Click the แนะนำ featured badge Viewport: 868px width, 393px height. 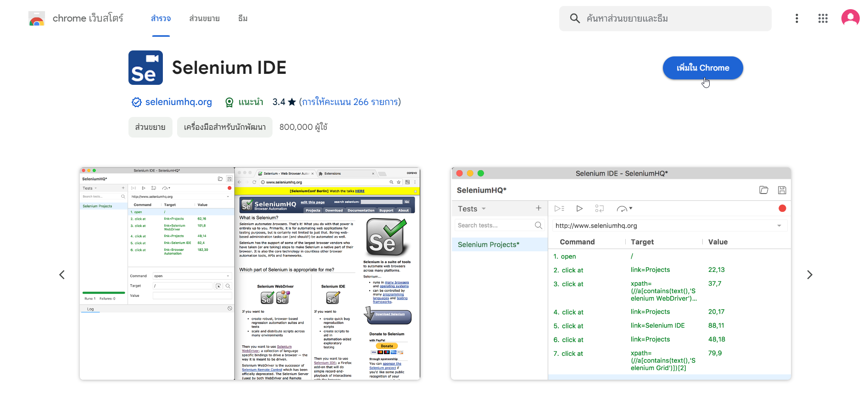pos(244,102)
